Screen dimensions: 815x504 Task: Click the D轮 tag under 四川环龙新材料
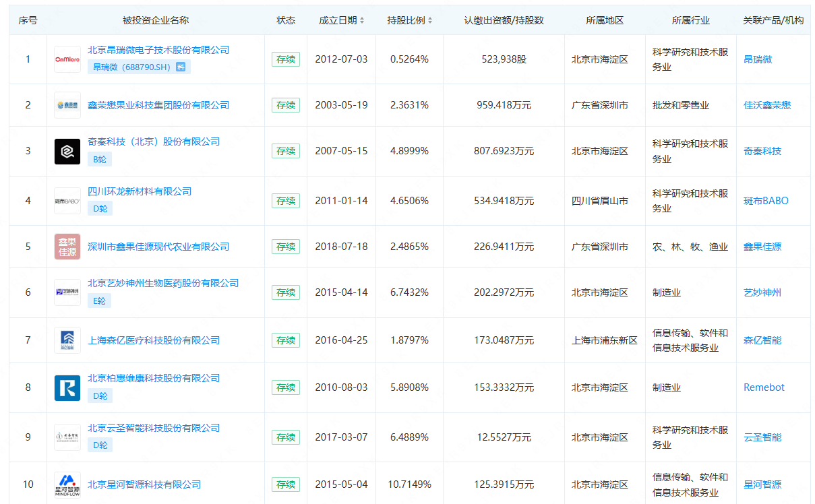coord(100,209)
